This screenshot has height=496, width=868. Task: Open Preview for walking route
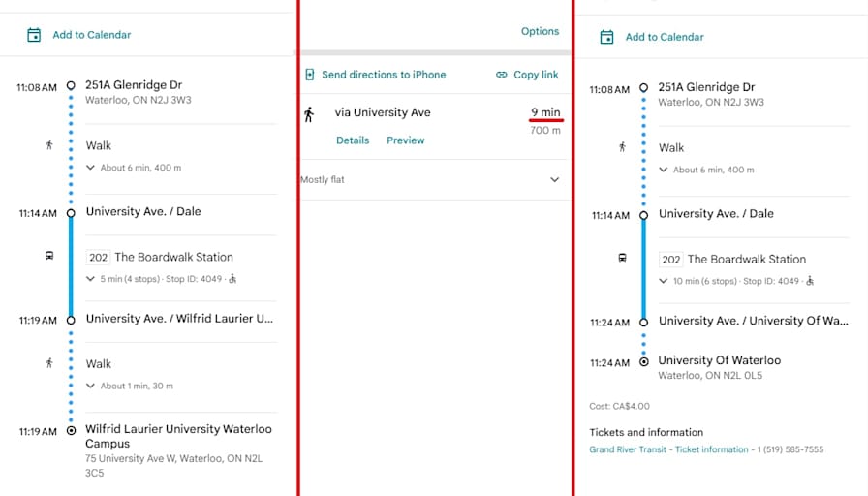406,140
